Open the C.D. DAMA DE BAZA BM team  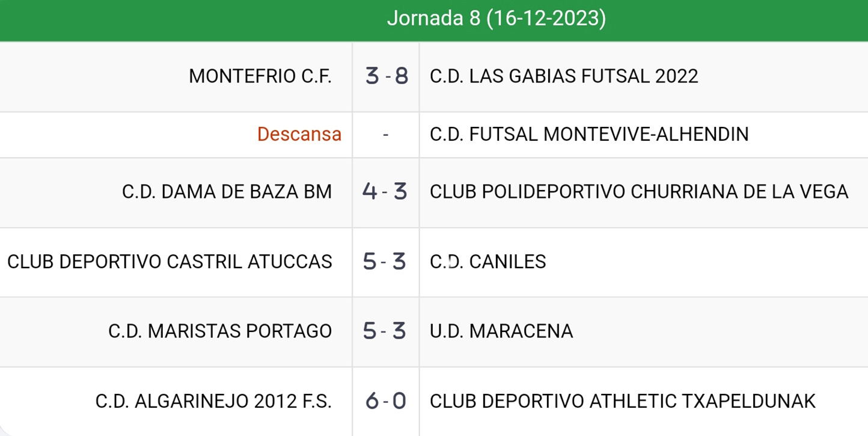[x=227, y=192]
